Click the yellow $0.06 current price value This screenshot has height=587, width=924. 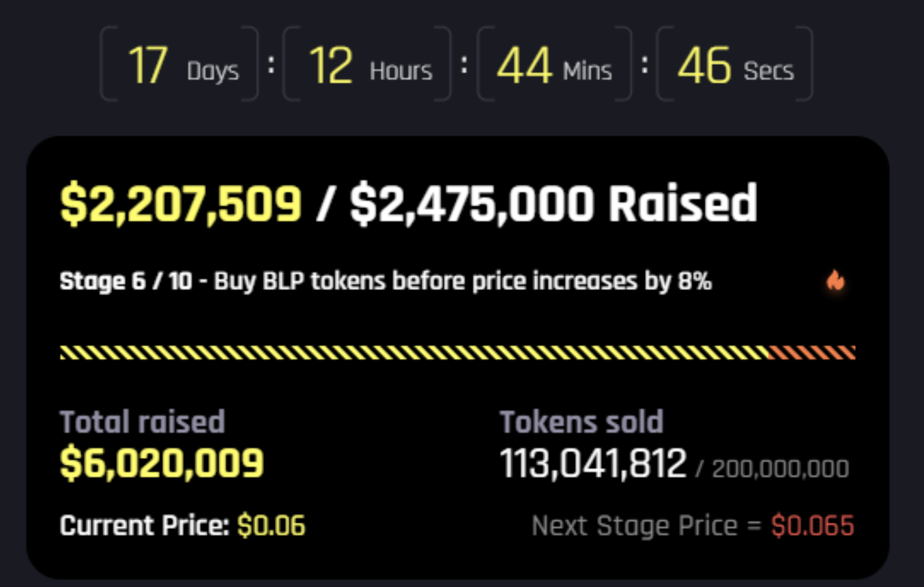click(x=271, y=526)
